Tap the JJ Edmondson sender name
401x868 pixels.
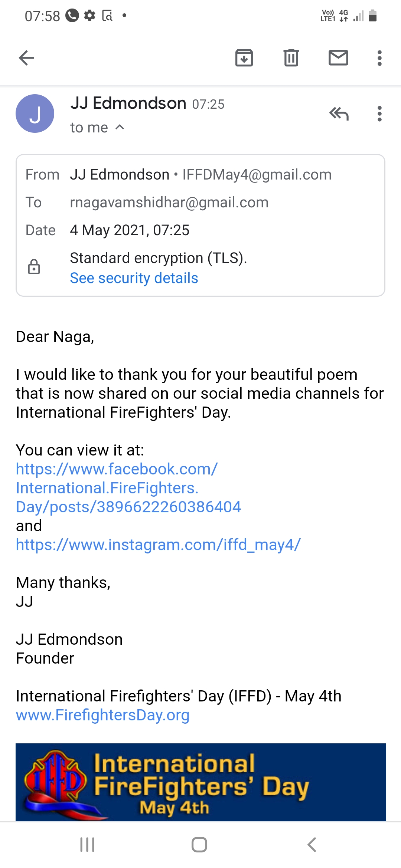pyautogui.click(x=128, y=103)
